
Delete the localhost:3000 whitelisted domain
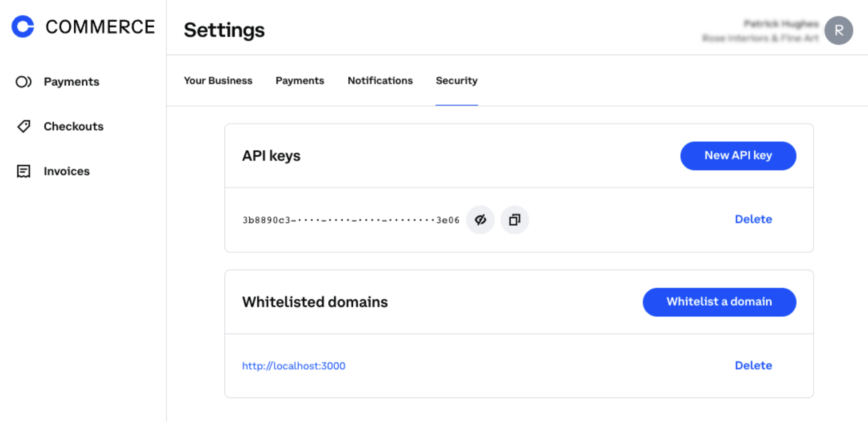click(753, 366)
